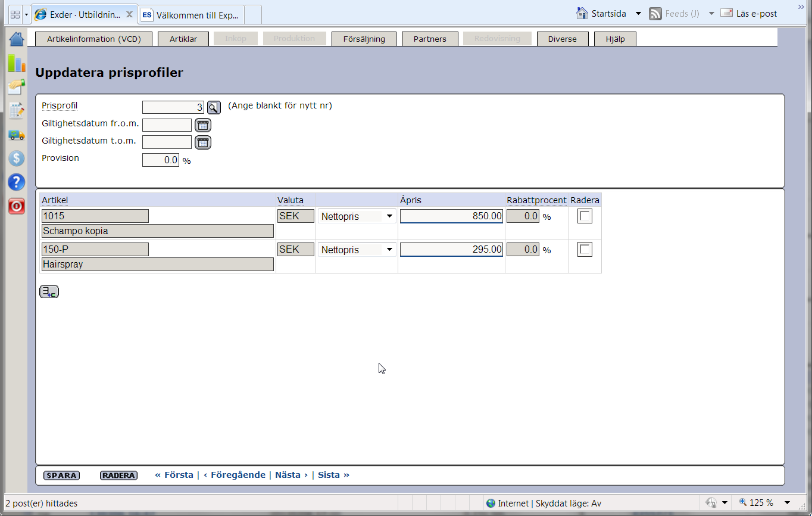The width and height of the screenshot is (812, 516).
Task: Open the quick tabs dropdown arrow
Action: [x=26, y=14]
